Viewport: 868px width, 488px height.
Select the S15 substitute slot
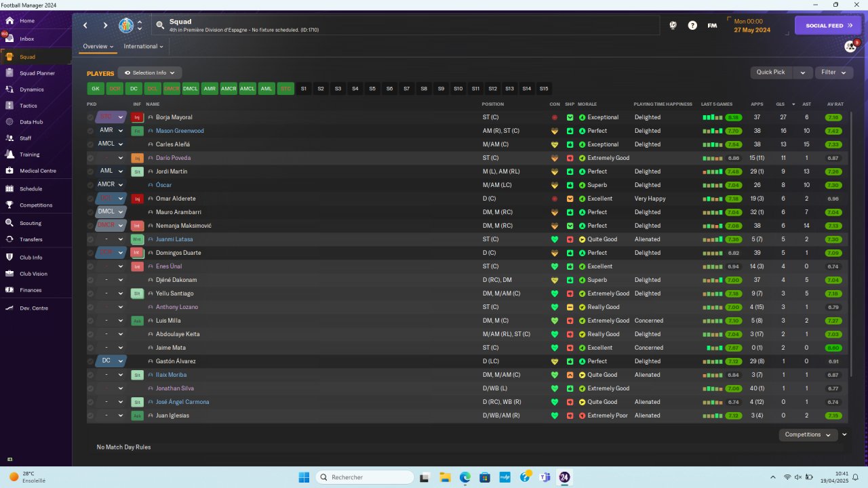[544, 89]
